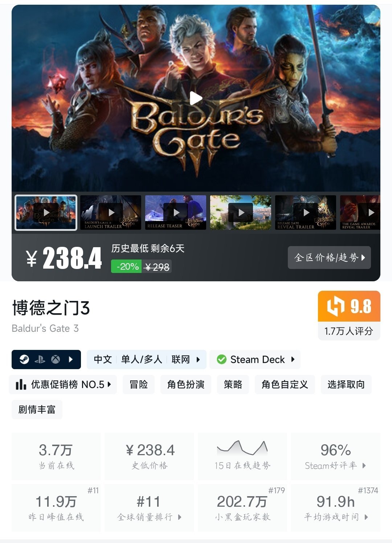Play the main Baldur's Gate trailer video
Viewport: 392px width, 543px height.
(x=196, y=98)
